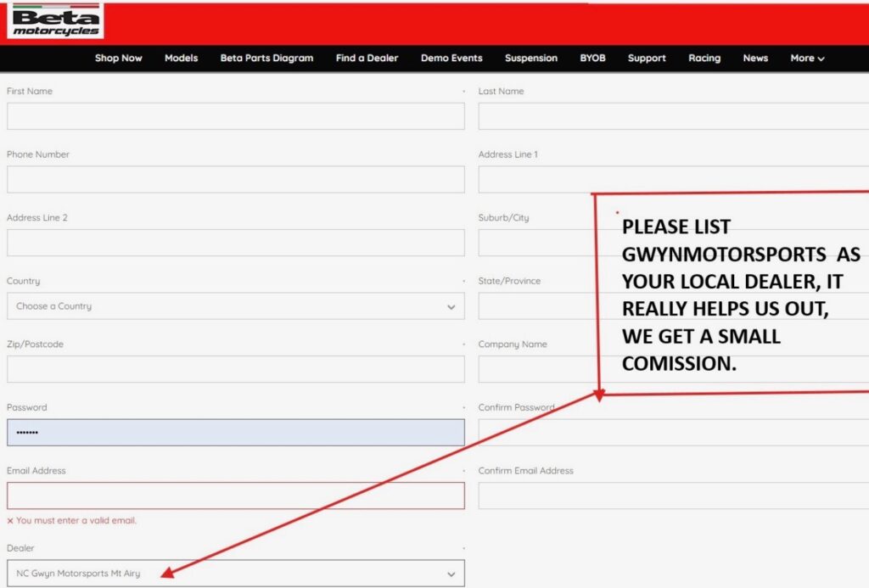Click into the Address Line 2 field
869x588 pixels.
(x=235, y=243)
